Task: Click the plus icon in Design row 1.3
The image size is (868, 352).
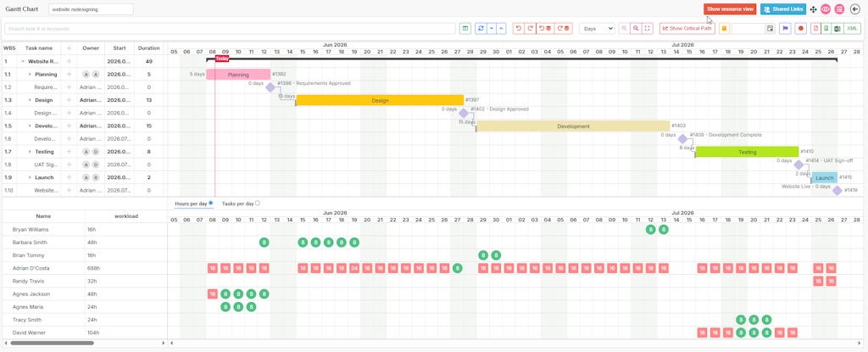Action: [70, 100]
